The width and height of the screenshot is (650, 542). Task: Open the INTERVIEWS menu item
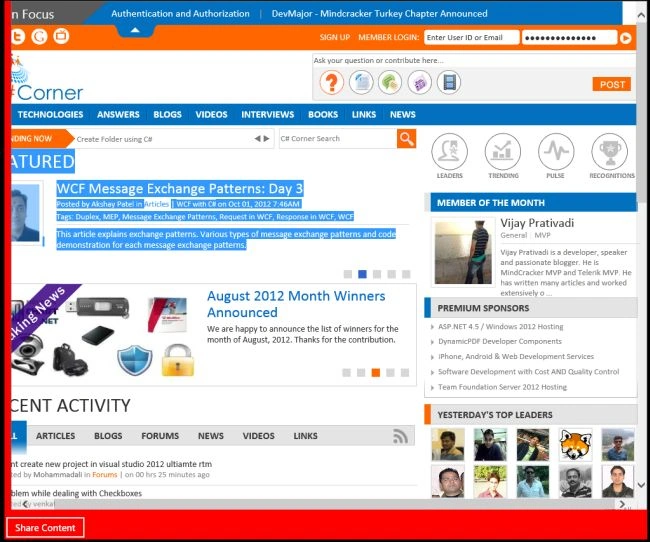point(268,114)
